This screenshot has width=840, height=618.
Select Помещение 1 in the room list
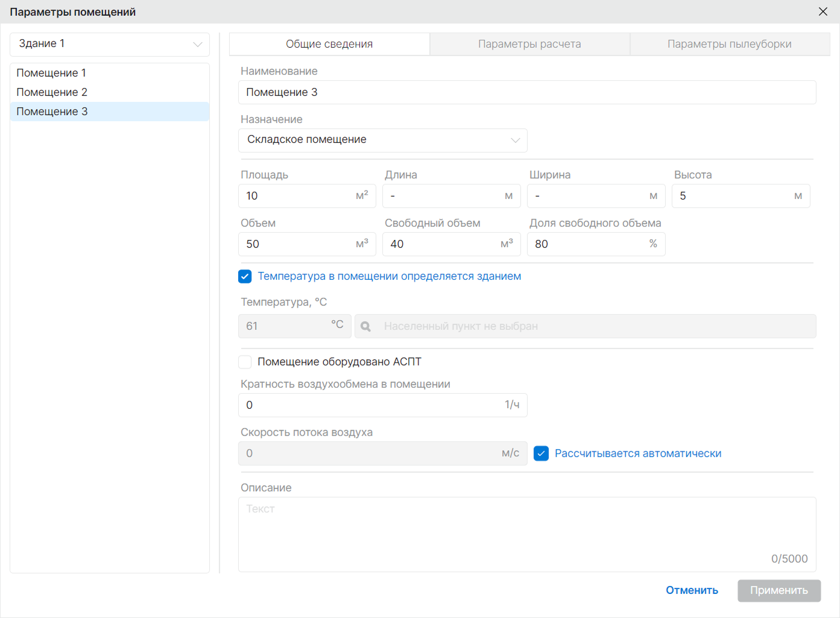[x=110, y=73]
